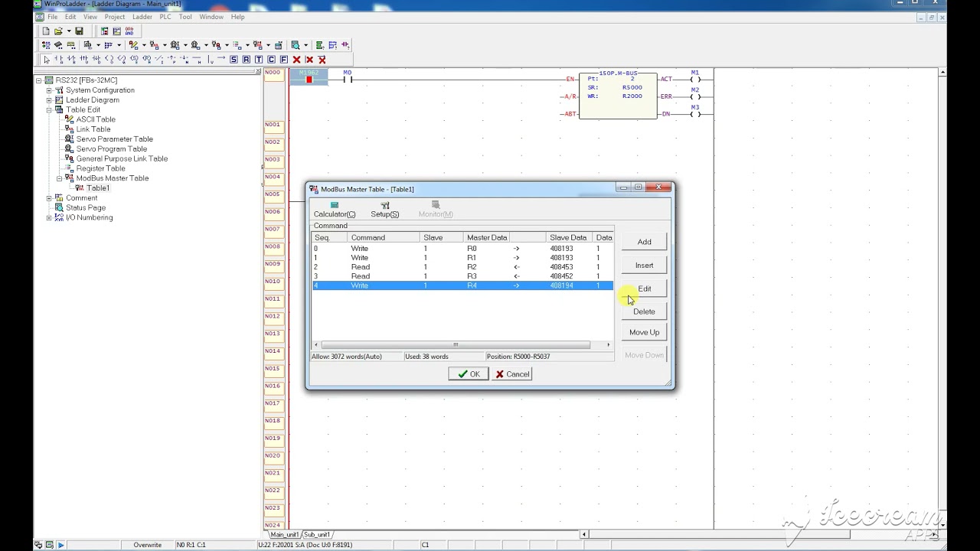Click the 150P.M-BUS function block
The image size is (980, 551).
click(618, 95)
